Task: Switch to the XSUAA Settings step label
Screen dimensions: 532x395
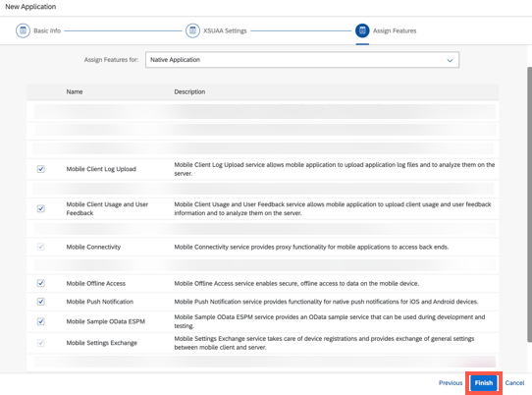Action: click(x=225, y=30)
